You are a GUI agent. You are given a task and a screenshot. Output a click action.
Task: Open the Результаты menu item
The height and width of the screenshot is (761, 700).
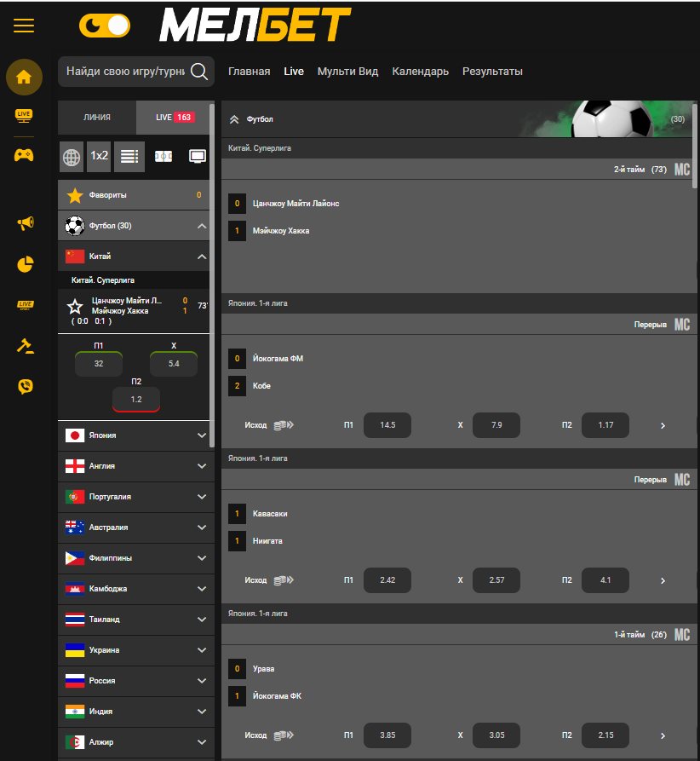click(492, 72)
